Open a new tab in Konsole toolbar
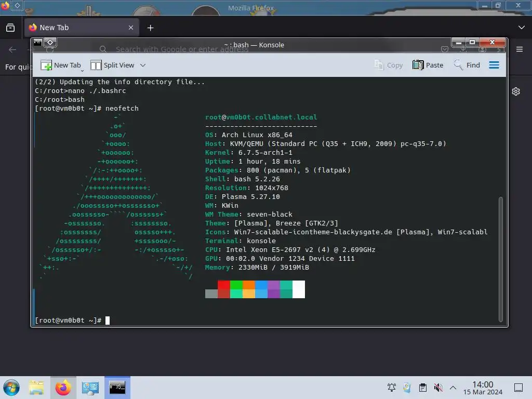532x399 pixels. 61,65
